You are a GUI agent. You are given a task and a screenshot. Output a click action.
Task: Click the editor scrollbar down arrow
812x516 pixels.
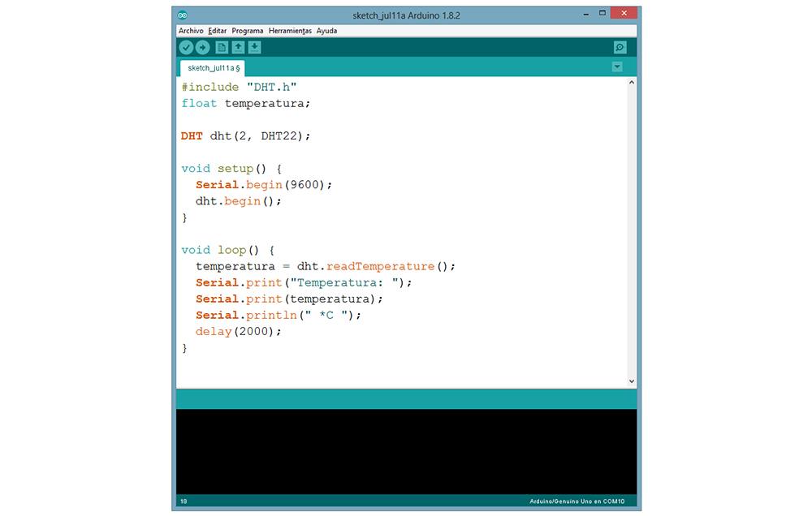pos(632,381)
